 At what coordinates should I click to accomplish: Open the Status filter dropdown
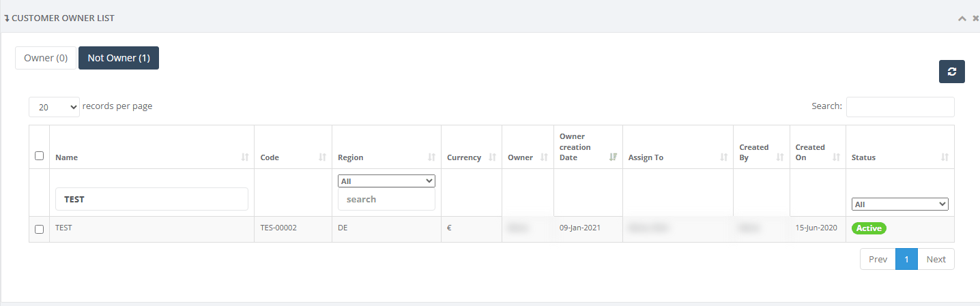[900, 204]
